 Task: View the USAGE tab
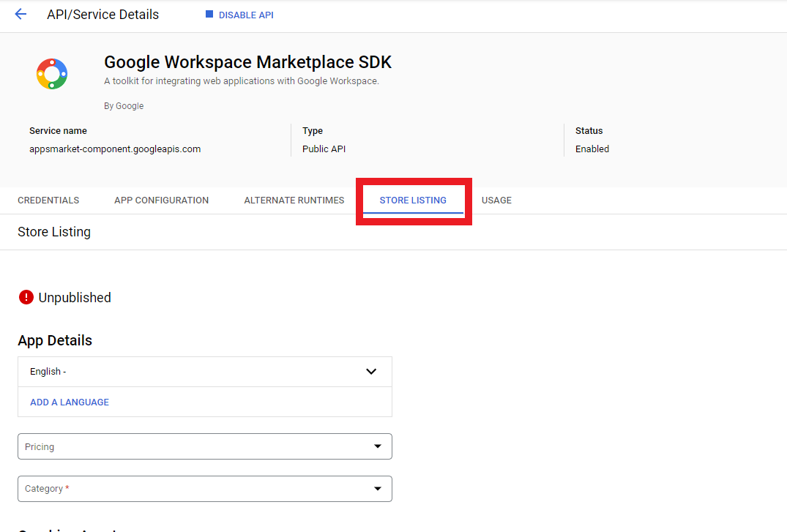pos(496,201)
